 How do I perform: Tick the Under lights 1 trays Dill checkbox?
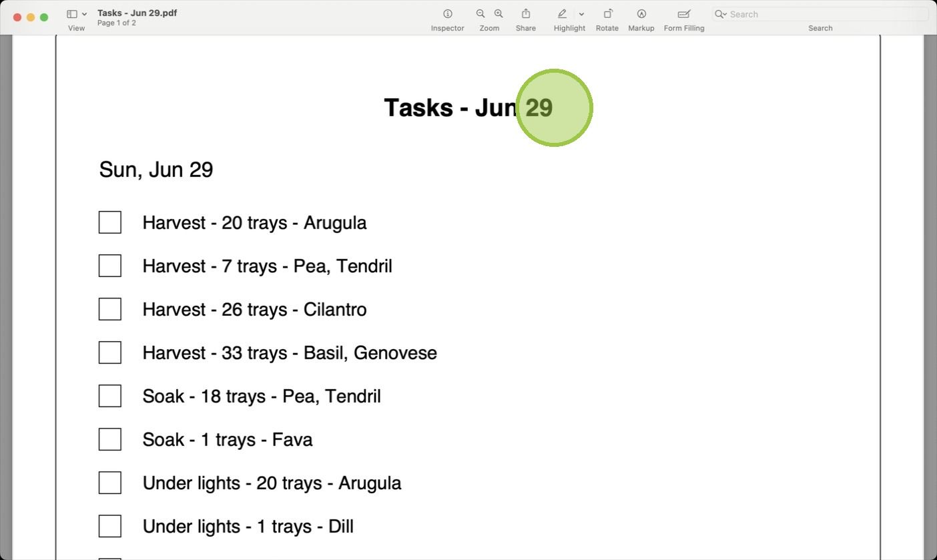[110, 526]
